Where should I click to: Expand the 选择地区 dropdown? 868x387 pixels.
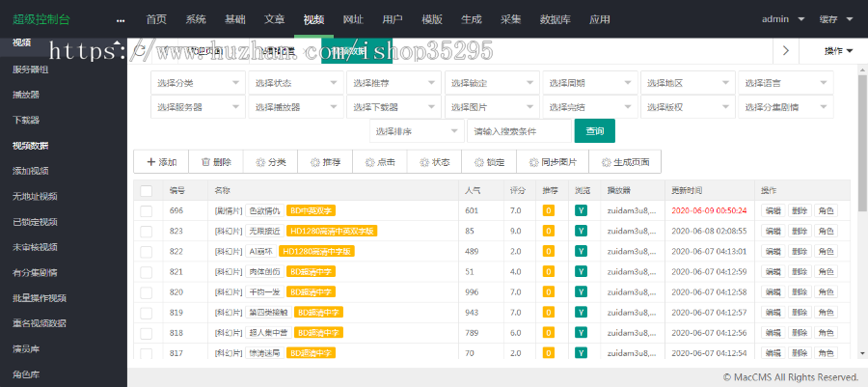688,83
